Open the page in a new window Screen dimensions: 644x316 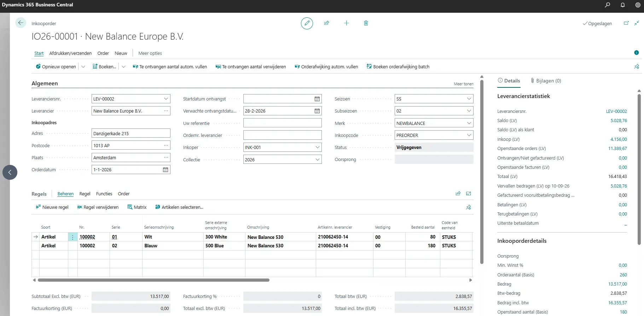coord(626,23)
